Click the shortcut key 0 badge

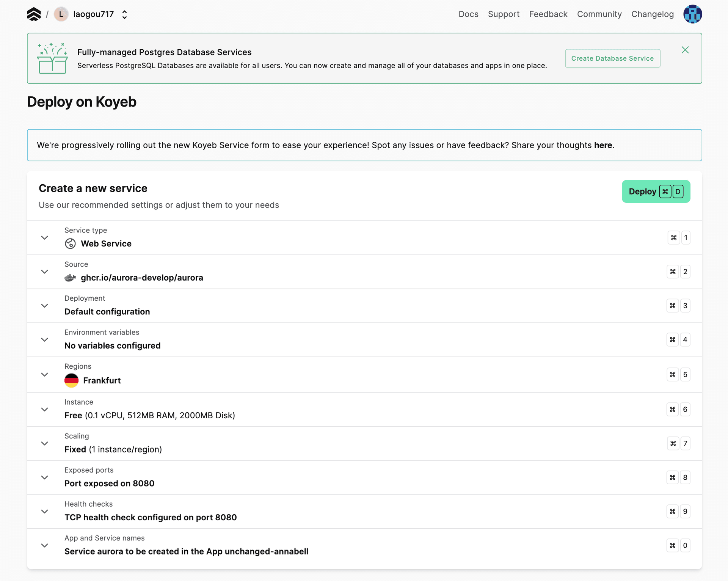[685, 545]
